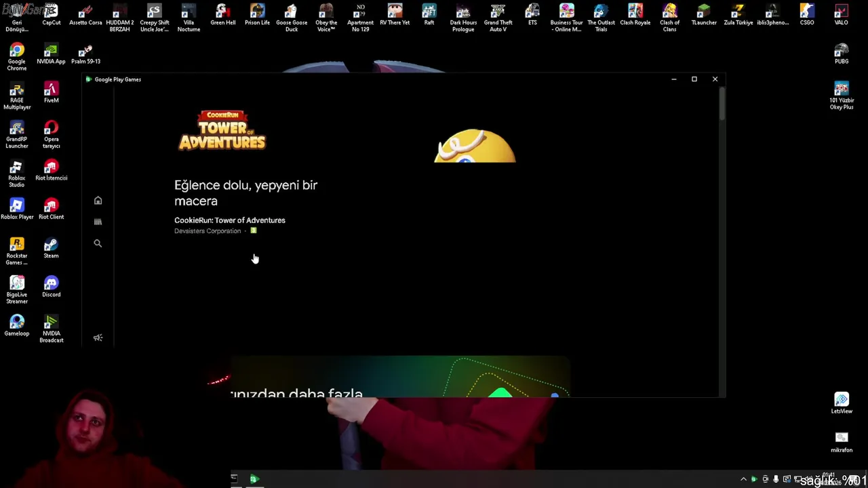Open search in Google Play Games sidebar
The height and width of the screenshot is (488, 868).
coord(98,243)
